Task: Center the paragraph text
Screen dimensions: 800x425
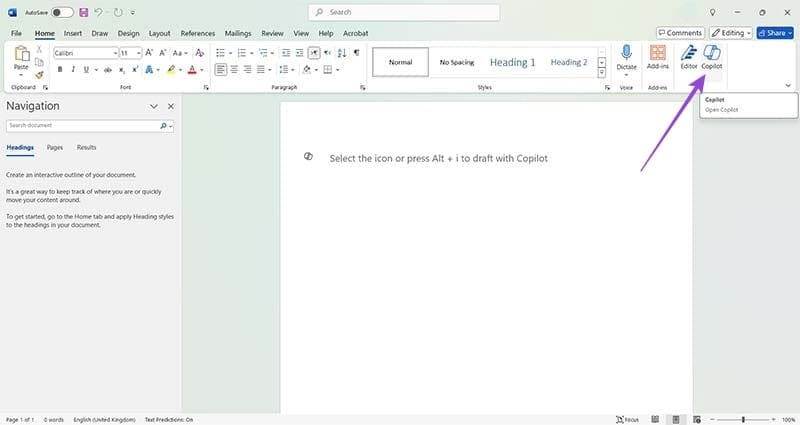Action: [234, 69]
